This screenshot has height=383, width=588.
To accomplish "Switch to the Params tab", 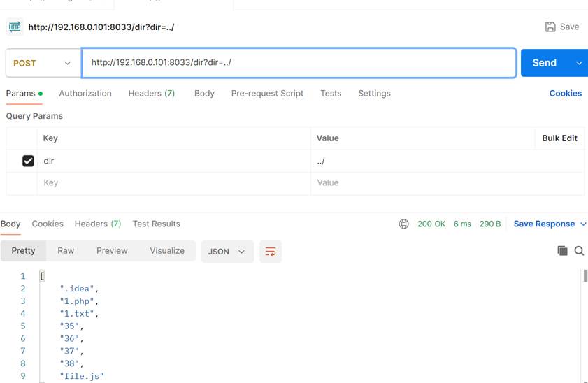I will point(24,94).
